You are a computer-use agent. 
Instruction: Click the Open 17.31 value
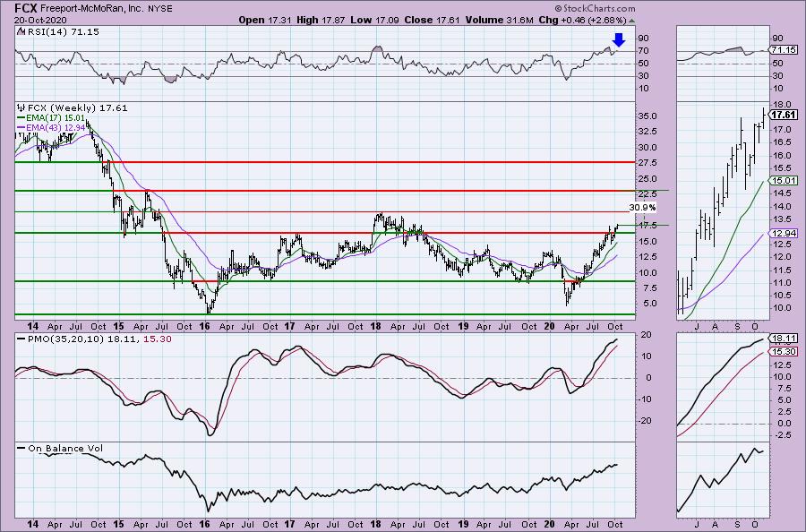[x=265, y=20]
